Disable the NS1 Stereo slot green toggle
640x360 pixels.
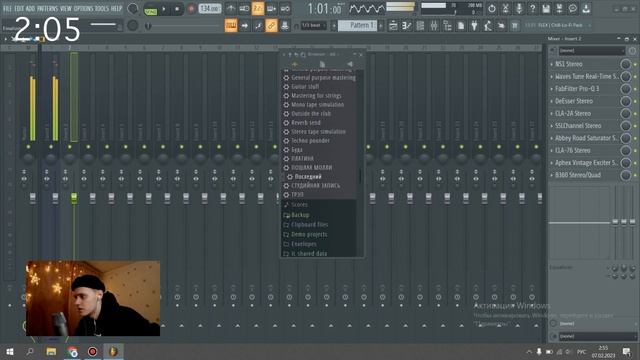click(635, 64)
